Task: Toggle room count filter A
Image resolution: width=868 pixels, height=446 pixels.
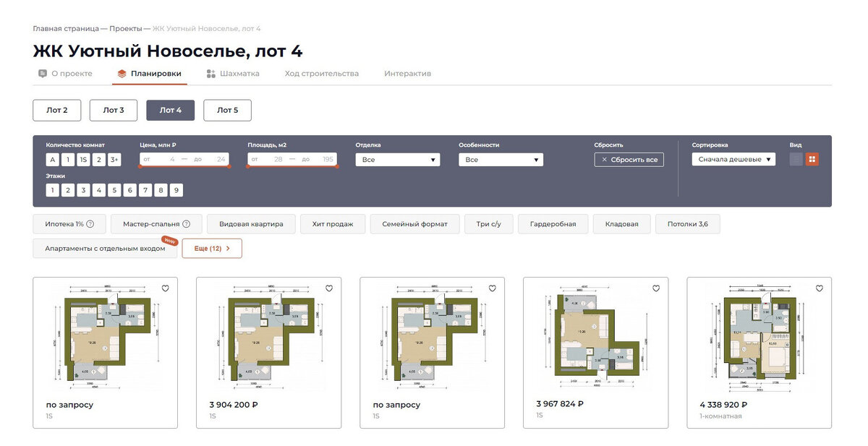Action: (x=52, y=160)
